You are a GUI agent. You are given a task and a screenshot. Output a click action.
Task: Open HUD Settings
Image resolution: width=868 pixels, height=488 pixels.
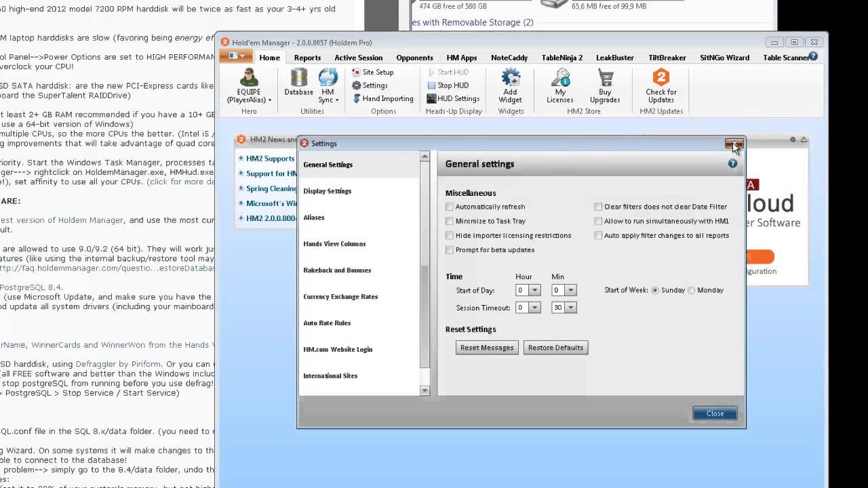click(x=453, y=99)
